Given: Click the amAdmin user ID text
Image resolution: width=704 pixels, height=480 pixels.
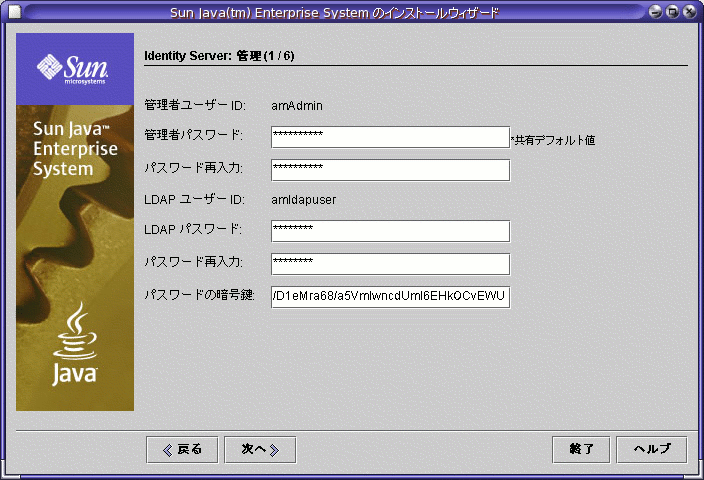Looking at the screenshot, I should [x=297, y=106].
